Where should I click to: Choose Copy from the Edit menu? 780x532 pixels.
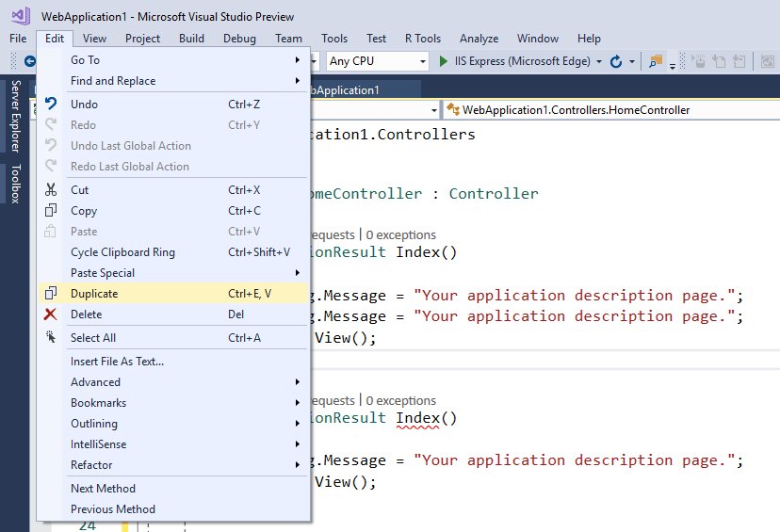[x=172, y=210]
